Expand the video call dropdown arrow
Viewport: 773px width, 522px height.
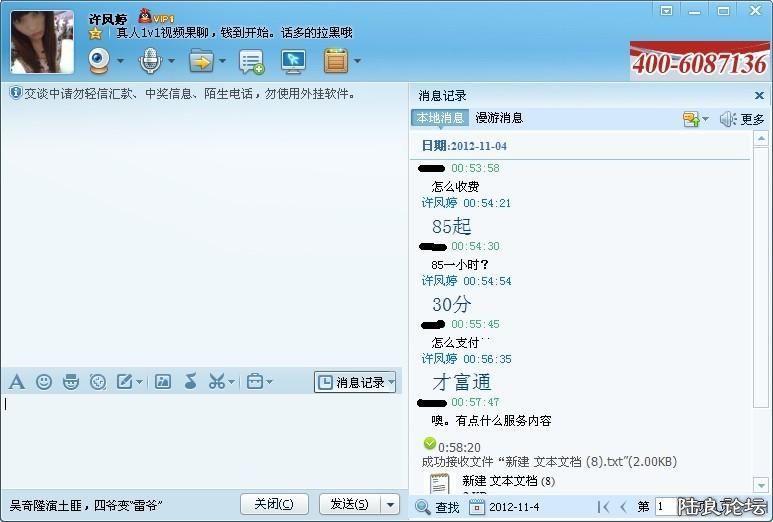(x=121, y=61)
